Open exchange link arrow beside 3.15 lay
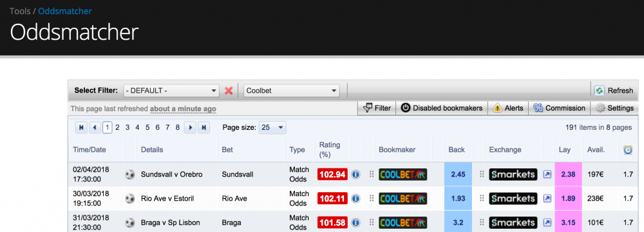The width and height of the screenshot is (644, 232). point(547,222)
